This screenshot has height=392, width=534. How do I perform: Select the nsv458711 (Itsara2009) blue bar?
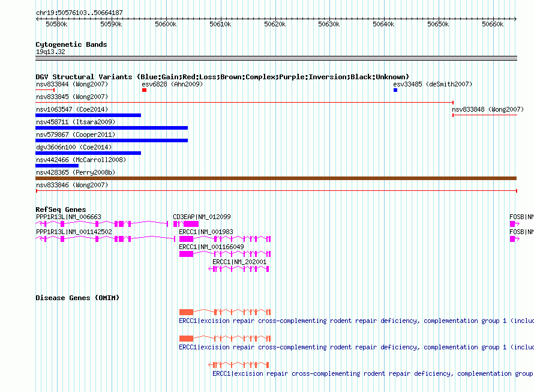(112, 128)
